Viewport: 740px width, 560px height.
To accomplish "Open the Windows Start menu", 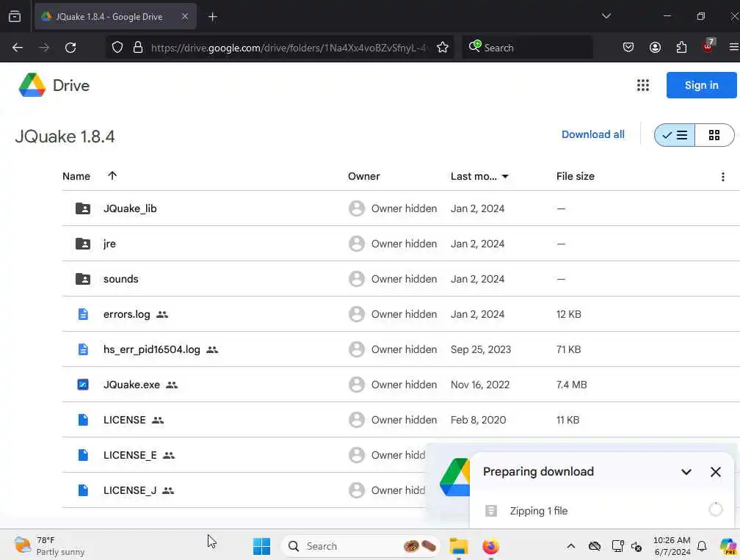I will coord(261,546).
